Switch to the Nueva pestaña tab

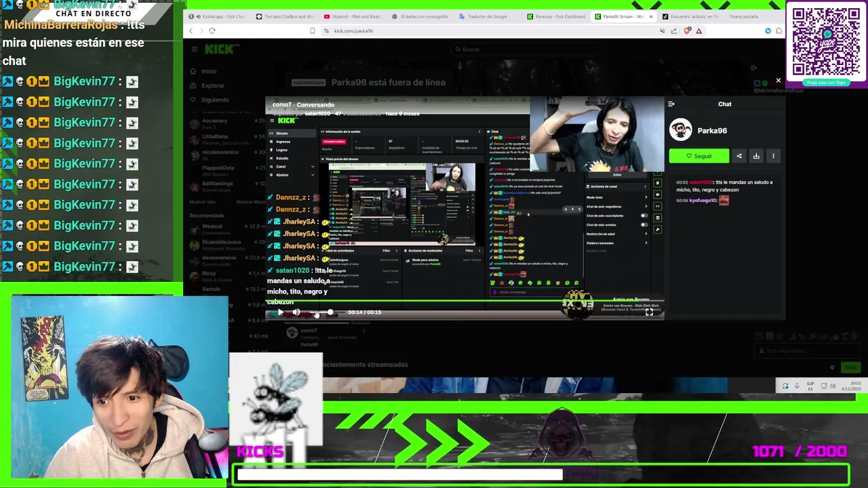click(x=744, y=16)
